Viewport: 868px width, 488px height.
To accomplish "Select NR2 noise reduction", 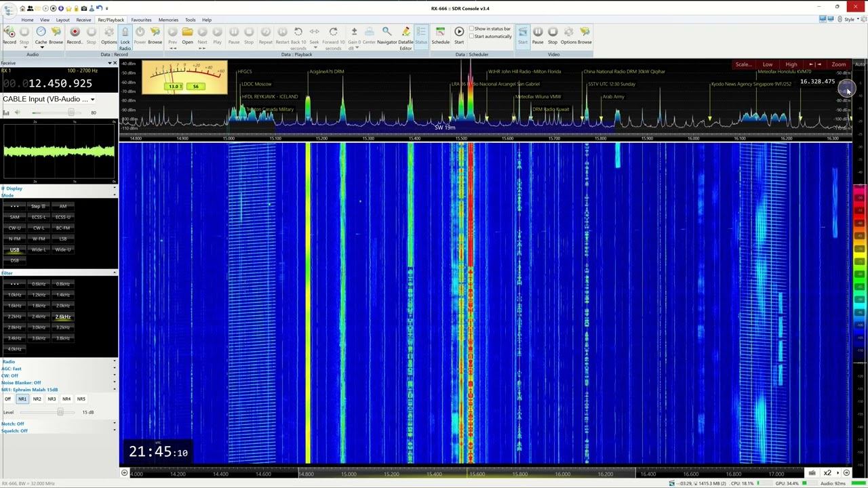I will (x=37, y=399).
